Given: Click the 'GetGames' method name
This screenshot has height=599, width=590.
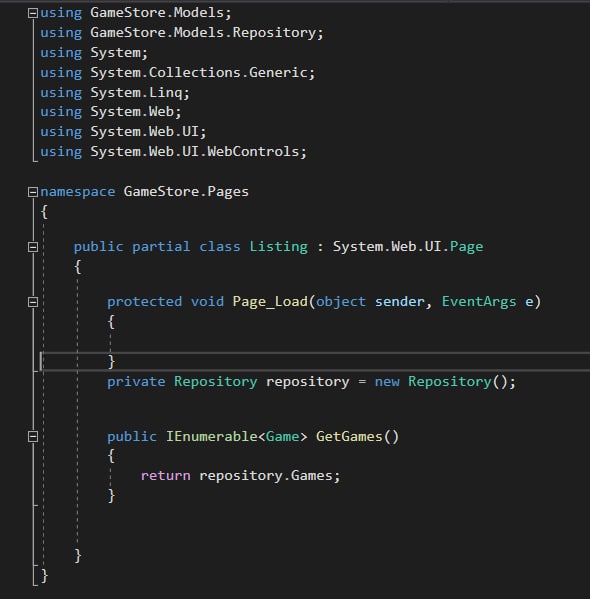Looking at the screenshot, I should tap(349, 436).
